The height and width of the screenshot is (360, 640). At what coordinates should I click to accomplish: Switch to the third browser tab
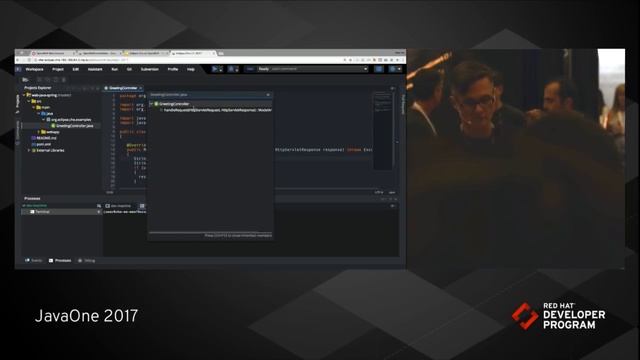(x=146, y=53)
